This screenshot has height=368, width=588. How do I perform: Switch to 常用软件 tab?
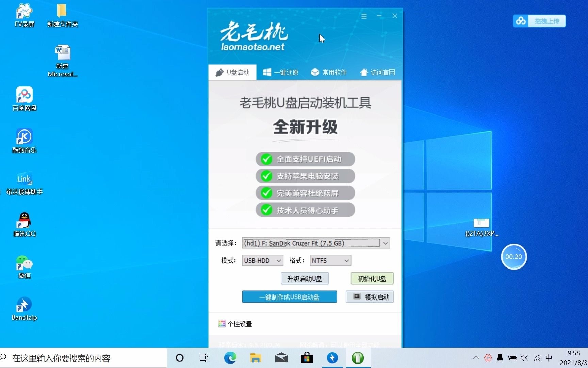[329, 72]
